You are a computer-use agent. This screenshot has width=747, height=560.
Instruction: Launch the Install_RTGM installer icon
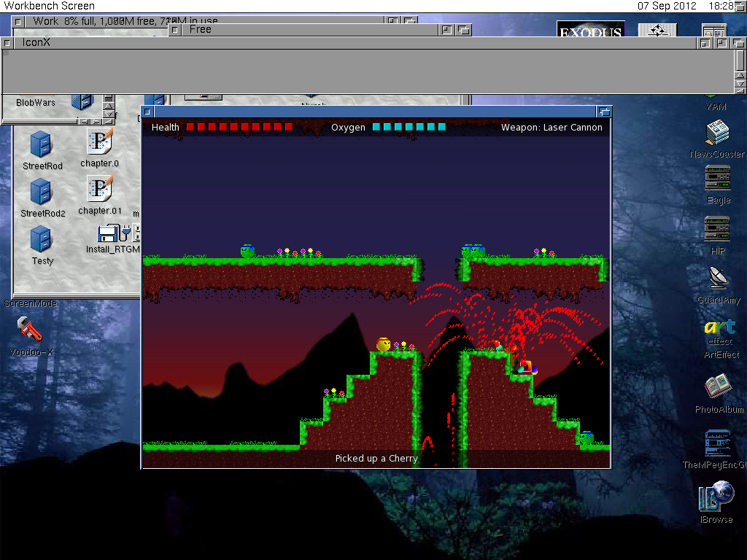pyautogui.click(x=113, y=233)
